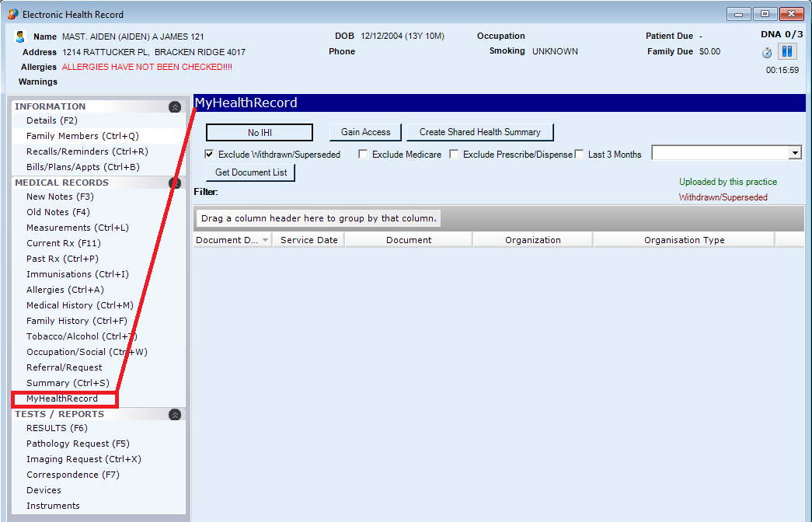Screen dimensions: 812x522
Task: Open Measurements (Ctrl+L)
Action: (x=78, y=228)
